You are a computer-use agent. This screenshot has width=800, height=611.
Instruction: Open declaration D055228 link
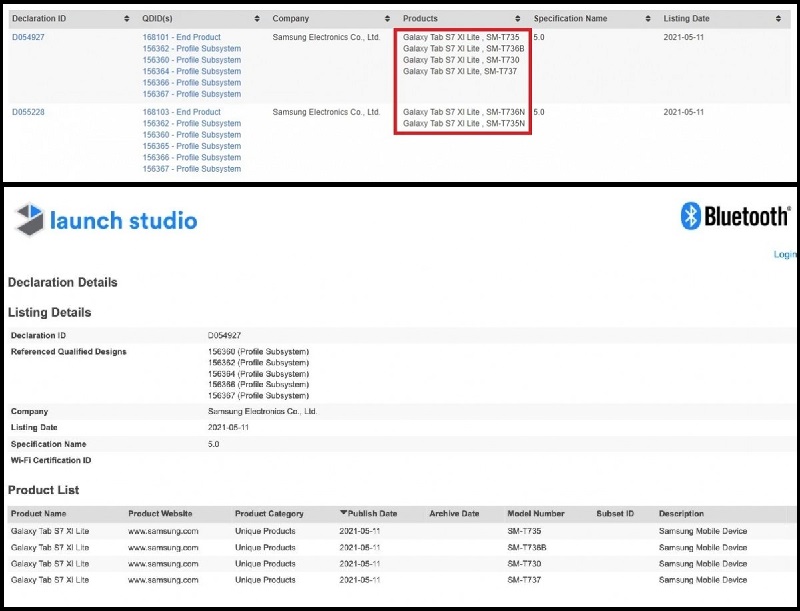coord(28,112)
